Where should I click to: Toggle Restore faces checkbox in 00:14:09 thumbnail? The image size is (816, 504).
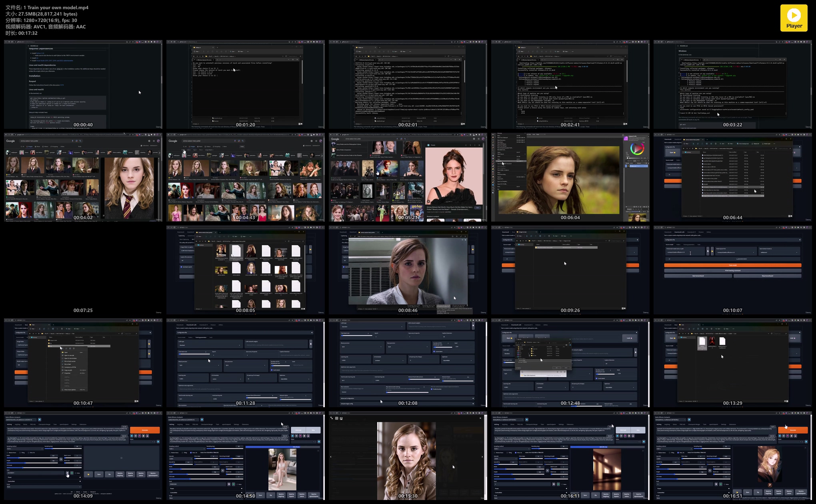(x=8, y=453)
